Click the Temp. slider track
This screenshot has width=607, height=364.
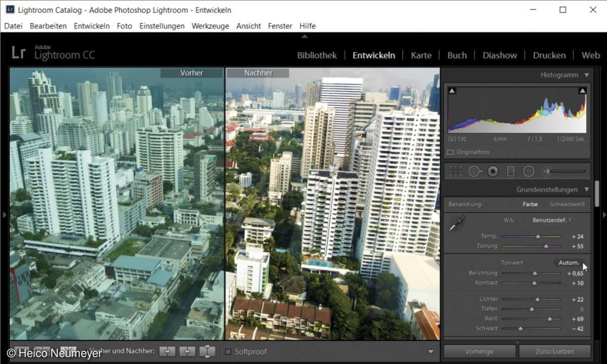pyautogui.click(x=531, y=236)
